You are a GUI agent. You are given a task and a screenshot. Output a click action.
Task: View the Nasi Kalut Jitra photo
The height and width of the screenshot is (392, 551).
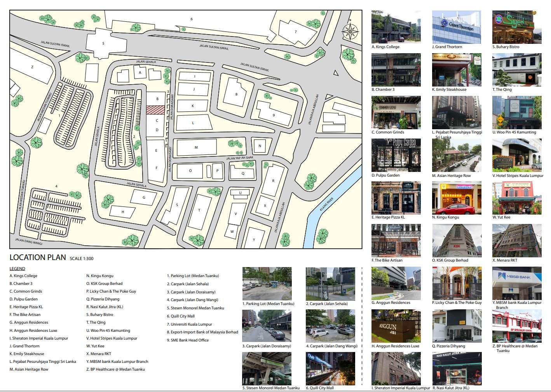click(457, 368)
